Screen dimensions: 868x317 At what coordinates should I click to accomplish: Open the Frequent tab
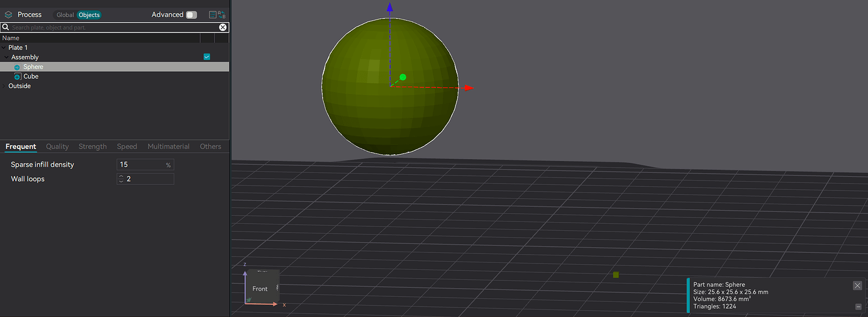[x=21, y=147]
